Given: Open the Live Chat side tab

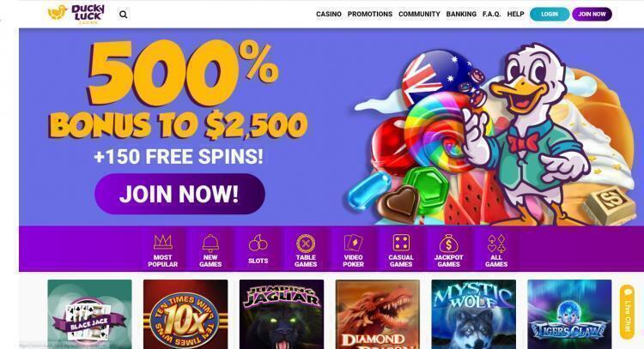Looking at the screenshot, I should [627, 312].
